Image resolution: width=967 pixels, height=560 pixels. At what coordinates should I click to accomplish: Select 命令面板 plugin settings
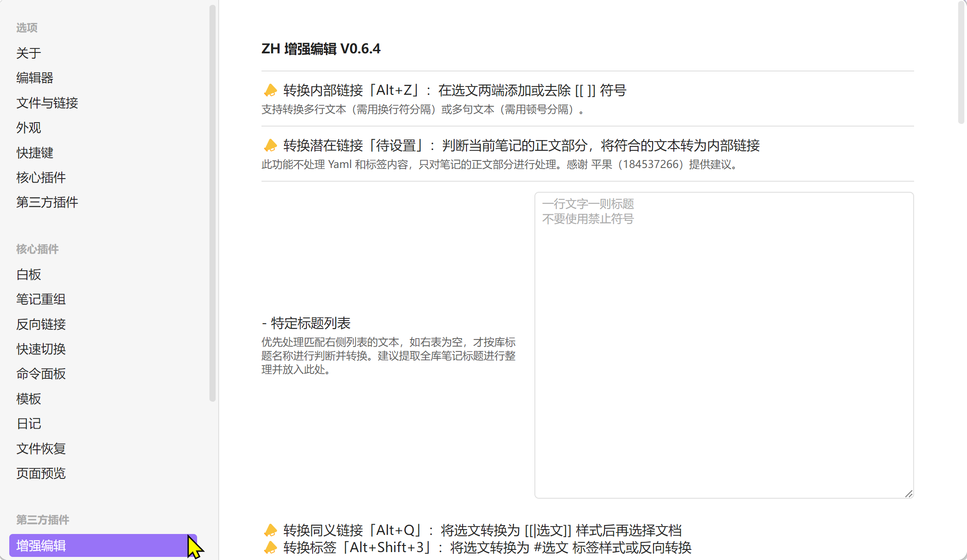pos(41,373)
